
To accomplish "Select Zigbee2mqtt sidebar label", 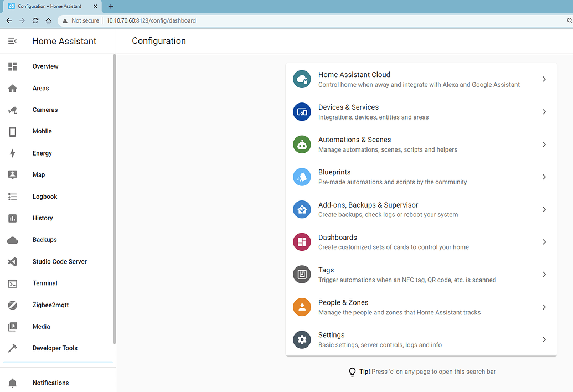I will (50, 305).
